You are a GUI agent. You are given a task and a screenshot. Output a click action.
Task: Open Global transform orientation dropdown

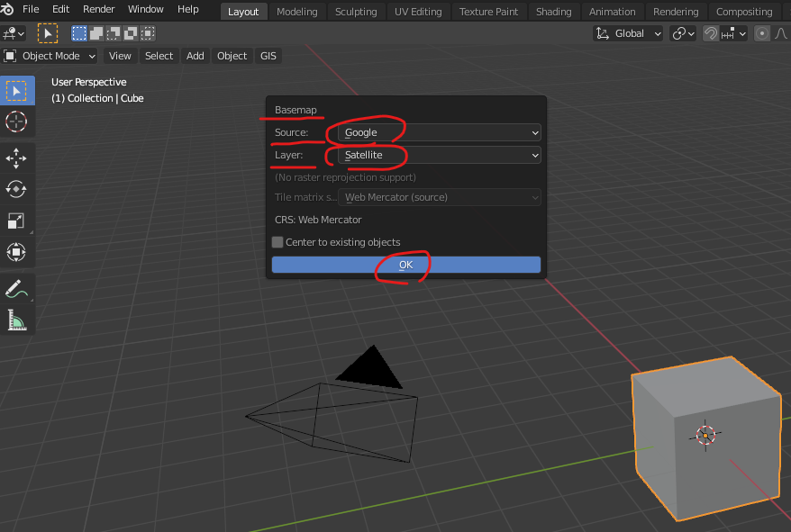click(x=628, y=34)
